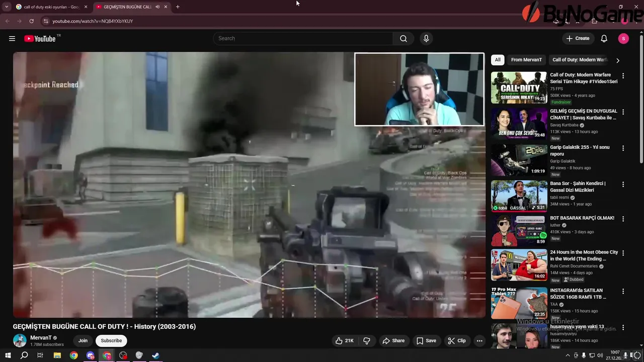The width and height of the screenshot is (644, 362).
Task: Show hidden system tray icons
Action: [x=568, y=355]
